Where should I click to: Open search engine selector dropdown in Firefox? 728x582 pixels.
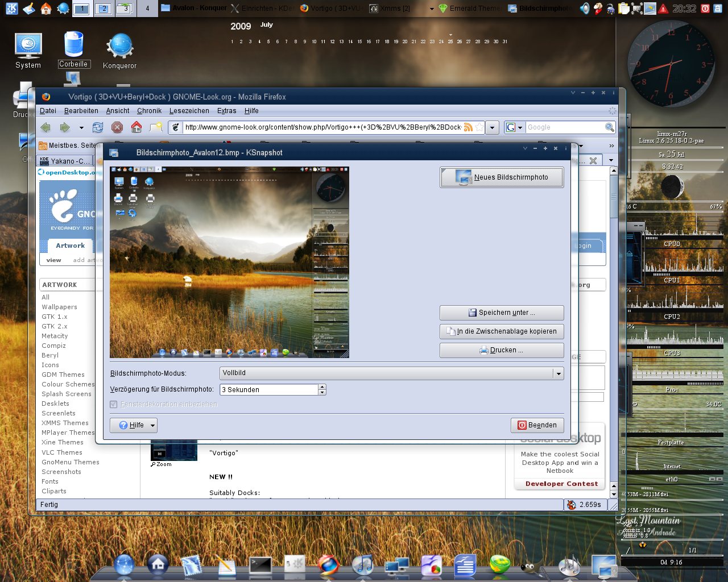(x=514, y=127)
